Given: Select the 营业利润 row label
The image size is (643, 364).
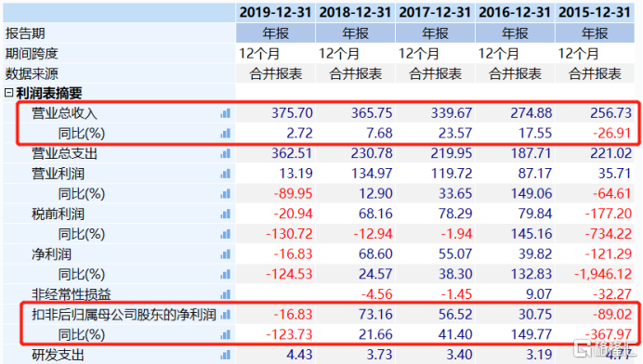Looking at the screenshot, I should tap(59, 174).
